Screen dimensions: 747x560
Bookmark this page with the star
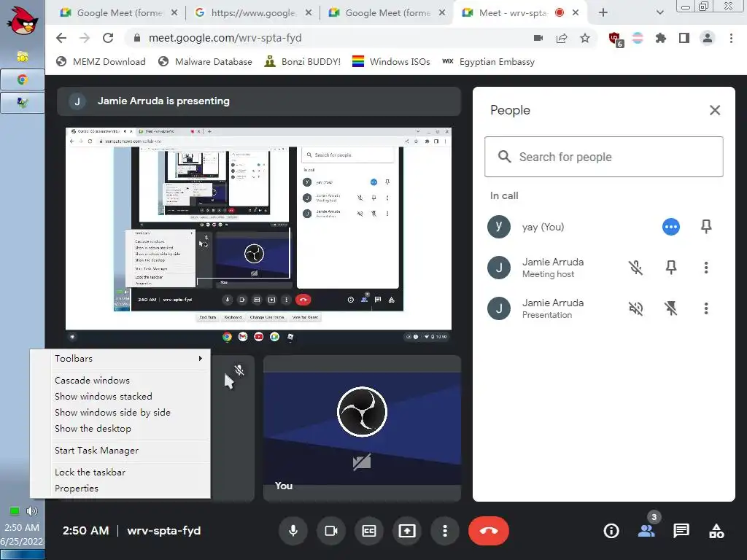pyautogui.click(x=585, y=38)
